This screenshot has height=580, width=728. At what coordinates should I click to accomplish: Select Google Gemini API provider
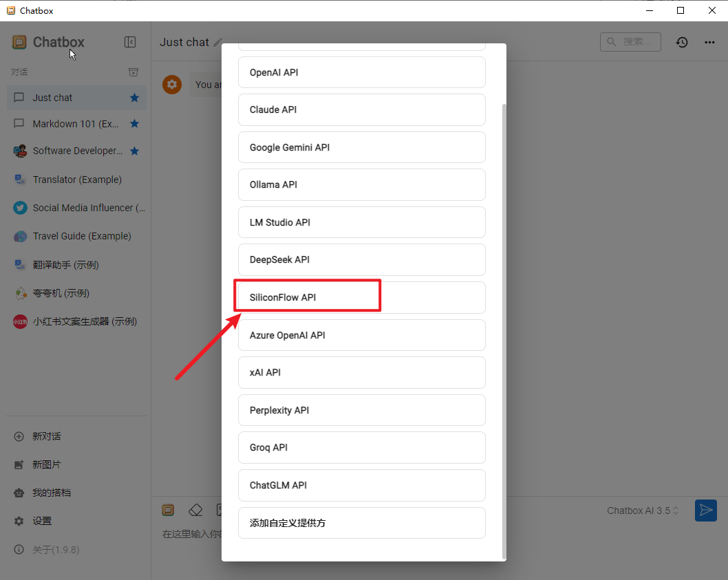pyautogui.click(x=362, y=147)
